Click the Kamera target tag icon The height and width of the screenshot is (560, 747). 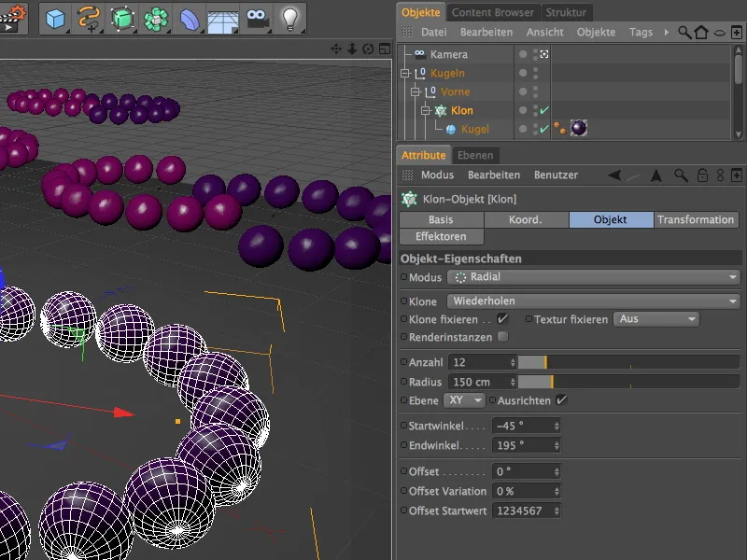coord(544,54)
